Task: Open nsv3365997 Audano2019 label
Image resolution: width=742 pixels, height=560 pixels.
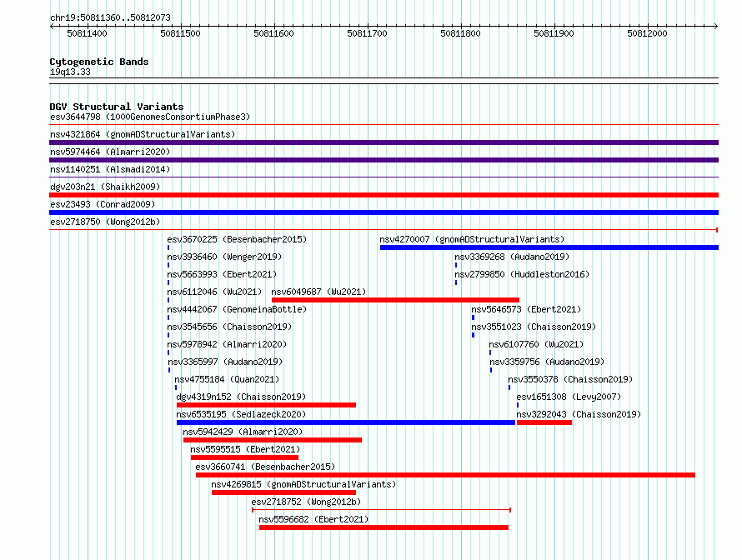Action: [225, 362]
